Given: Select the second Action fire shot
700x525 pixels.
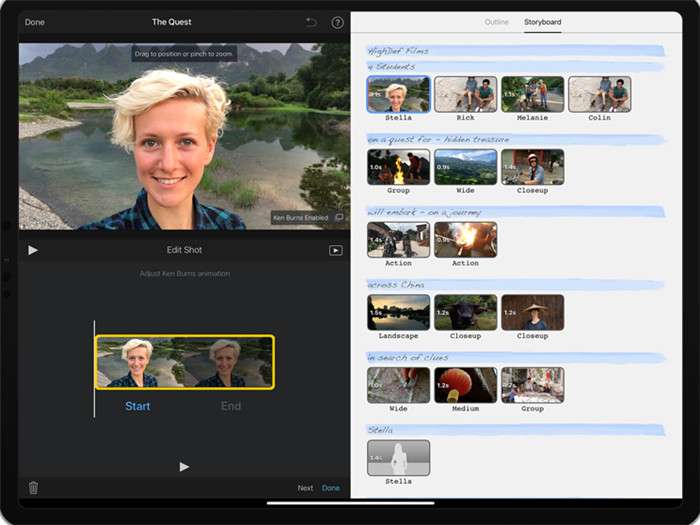Looking at the screenshot, I should pyautogui.click(x=465, y=240).
